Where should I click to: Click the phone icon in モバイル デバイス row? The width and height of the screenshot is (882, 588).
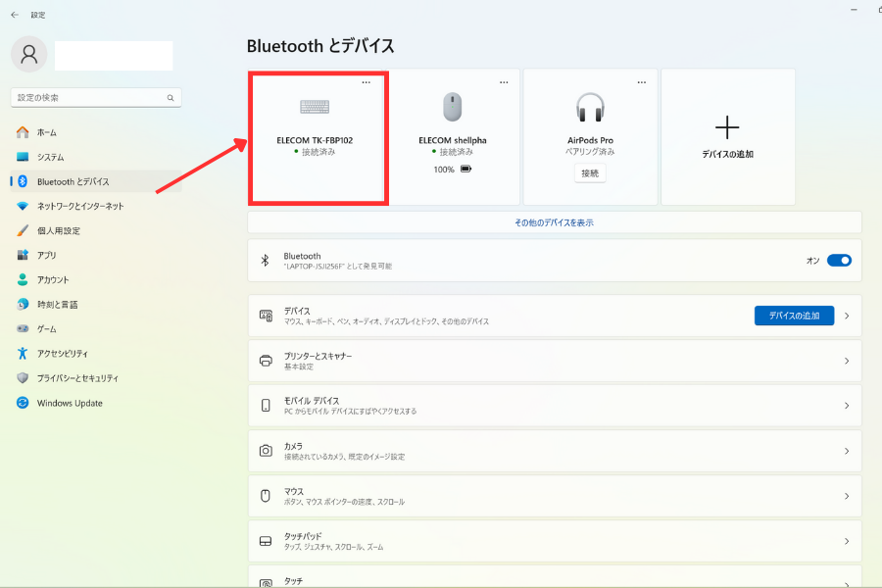click(266, 406)
